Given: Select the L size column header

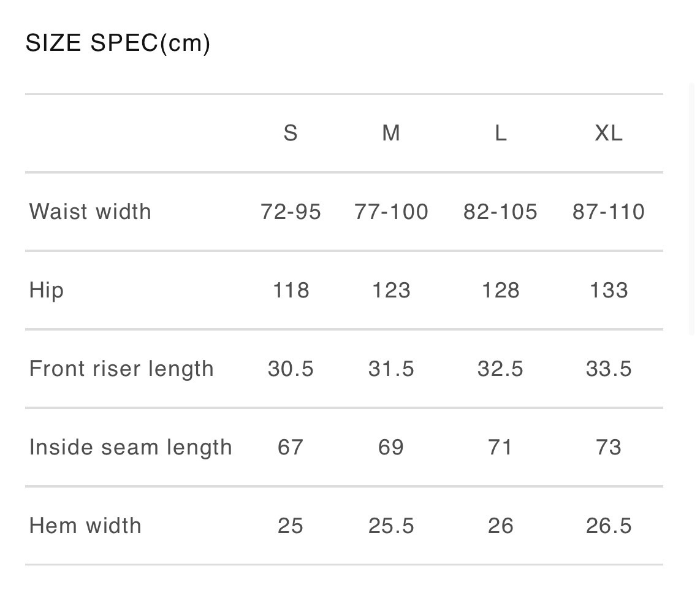Looking at the screenshot, I should (500, 133).
